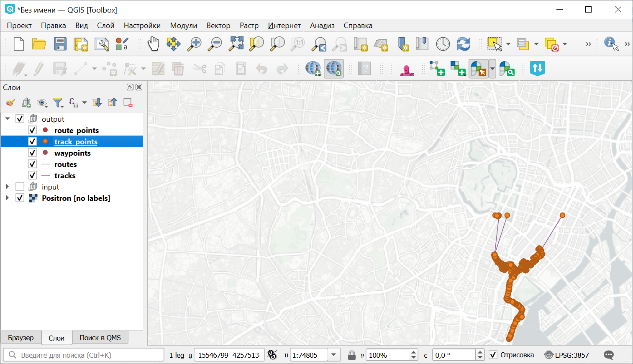
Task: Open Identify Features tool
Action: [612, 44]
